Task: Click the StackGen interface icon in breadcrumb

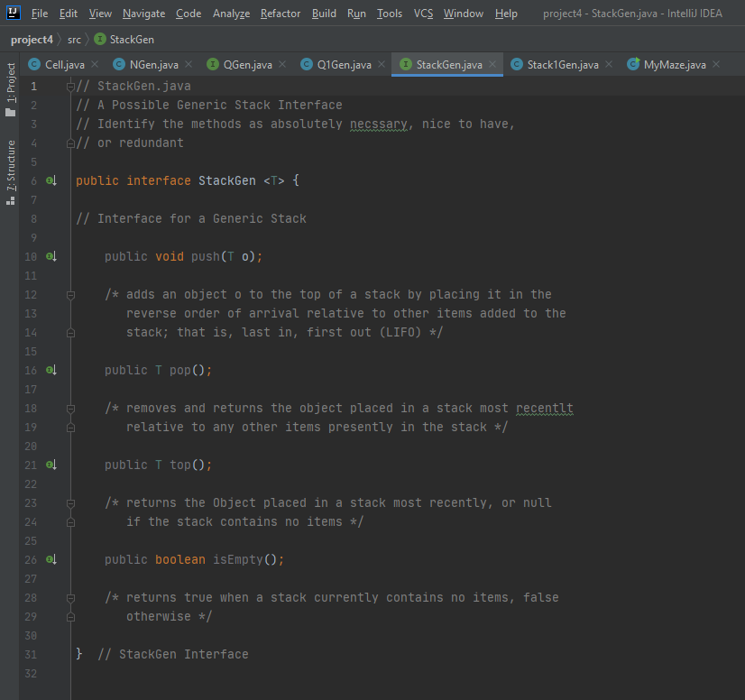Action: point(100,39)
